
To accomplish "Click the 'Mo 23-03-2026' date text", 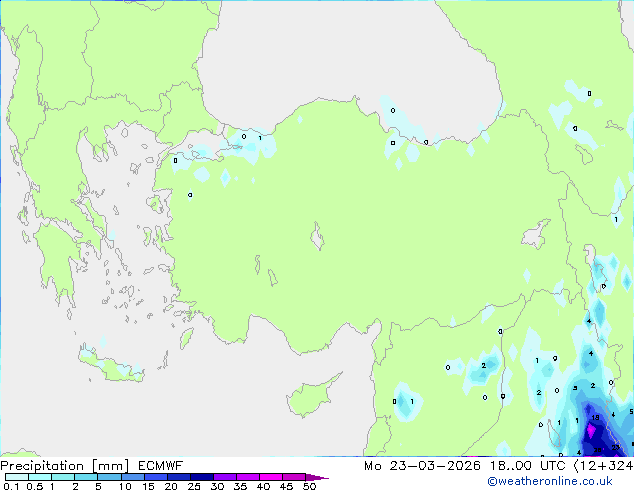I will pyautogui.click(x=422, y=466).
